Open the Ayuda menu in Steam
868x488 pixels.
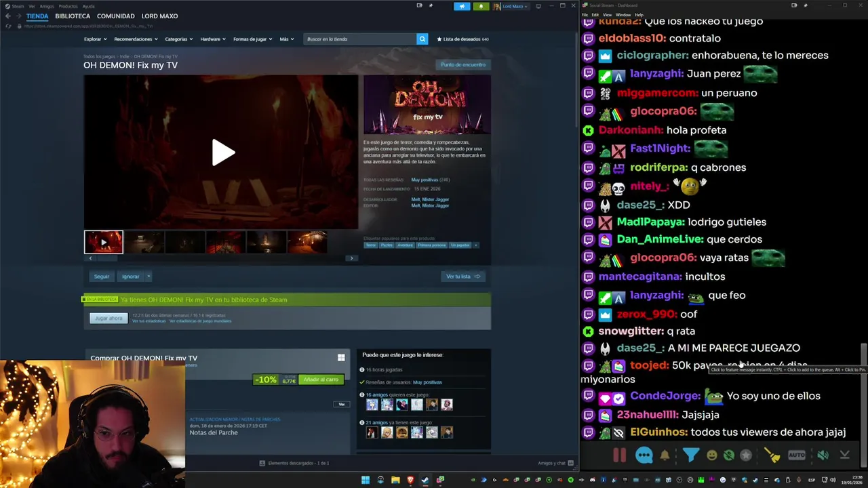(88, 6)
